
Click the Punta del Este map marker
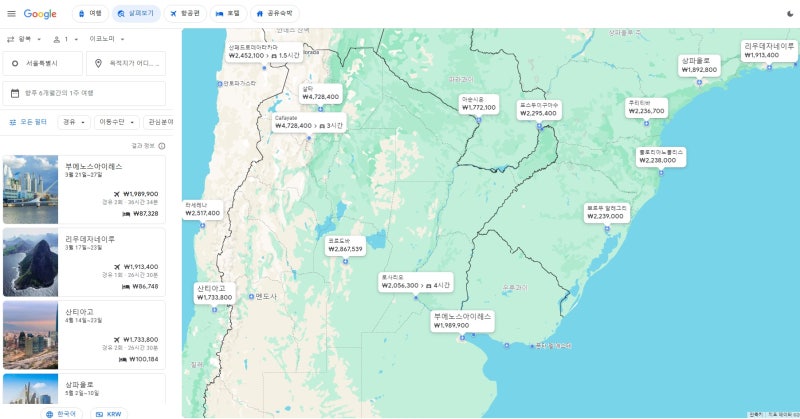click(532, 346)
